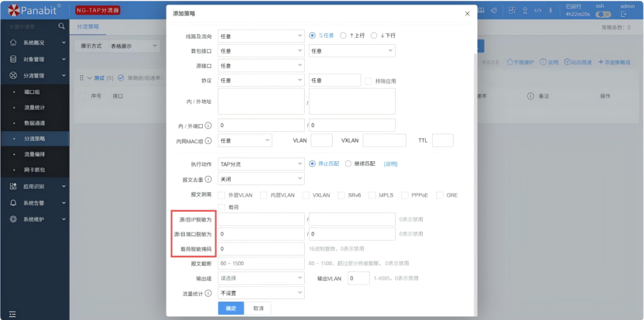
Task: Open the 源接口 dropdown
Action: pos(261,66)
